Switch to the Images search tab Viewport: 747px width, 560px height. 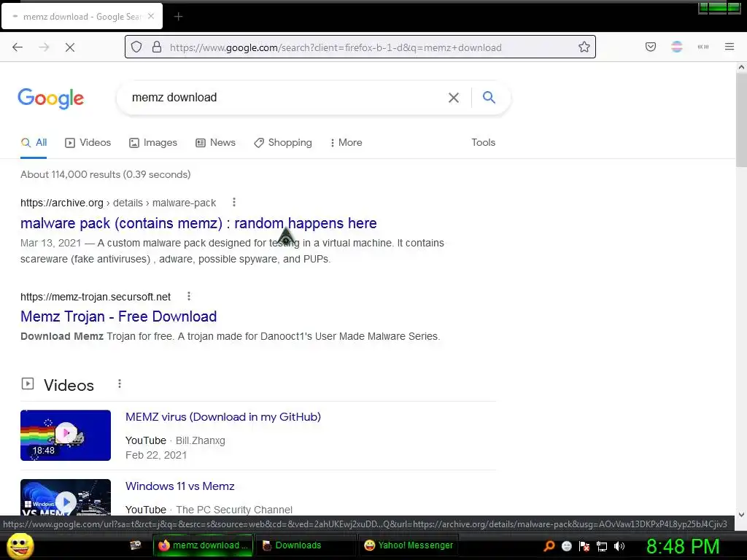point(153,142)
